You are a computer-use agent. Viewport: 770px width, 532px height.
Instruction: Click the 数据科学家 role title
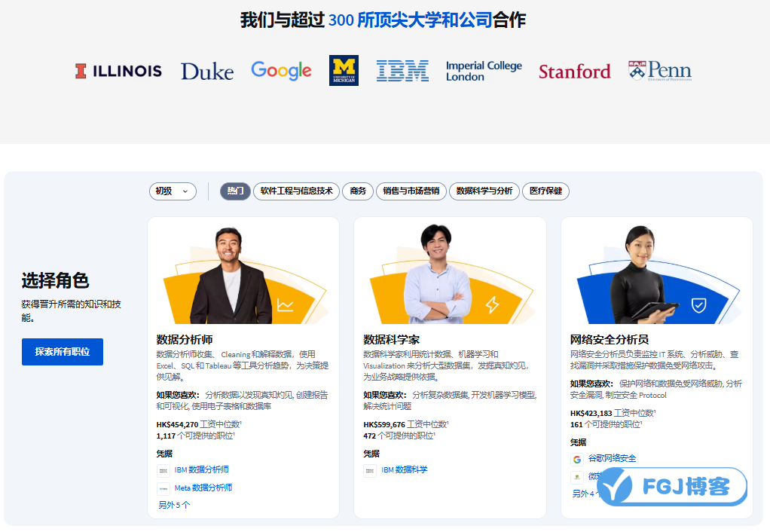click(391, 339)
